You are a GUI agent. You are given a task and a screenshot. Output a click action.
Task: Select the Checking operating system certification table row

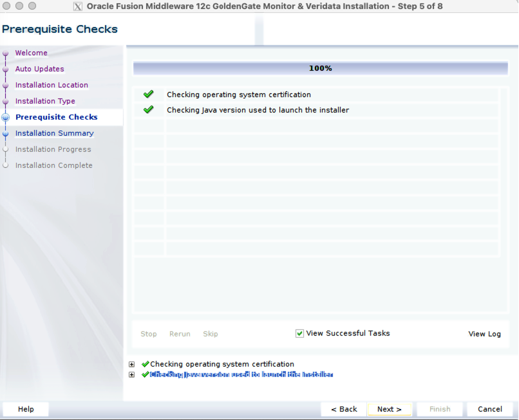tap(316, 95)
